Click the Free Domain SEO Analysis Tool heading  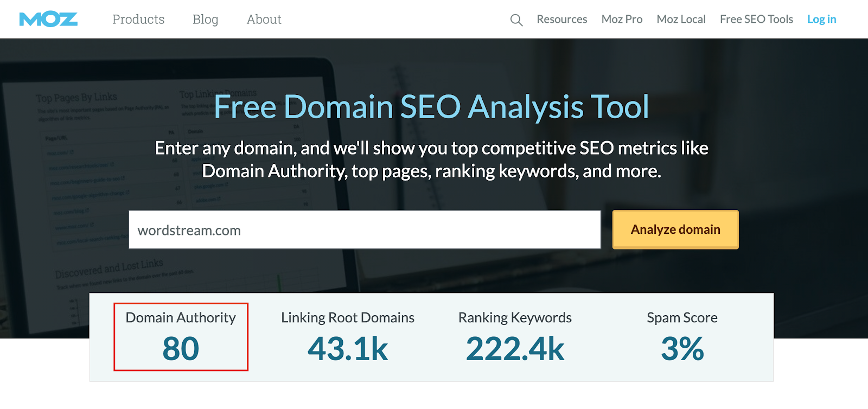(x=431, y=107)
